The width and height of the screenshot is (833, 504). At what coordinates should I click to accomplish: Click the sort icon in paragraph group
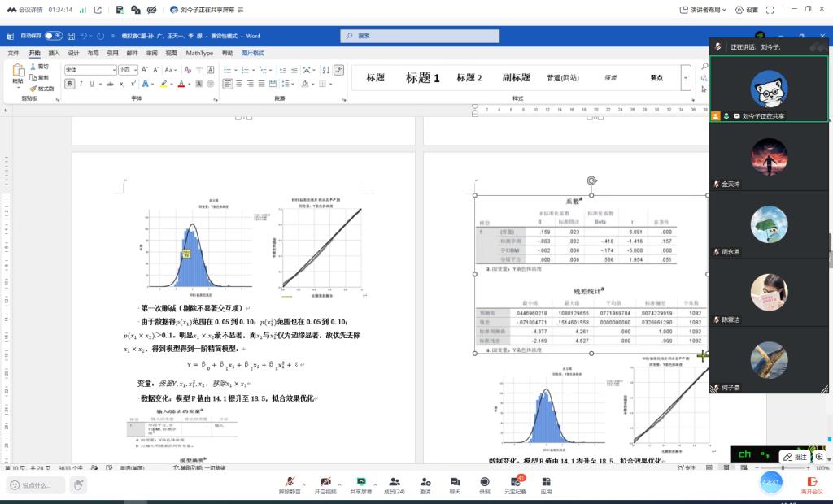pos(325,70)
